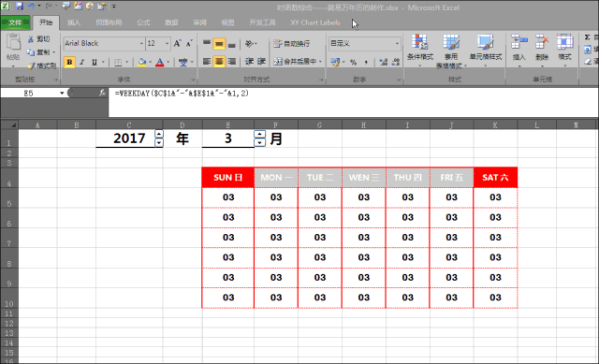This screenshot has height=364, width=599.
Task: Open the font size 12 dropdown
Action: 167,44
